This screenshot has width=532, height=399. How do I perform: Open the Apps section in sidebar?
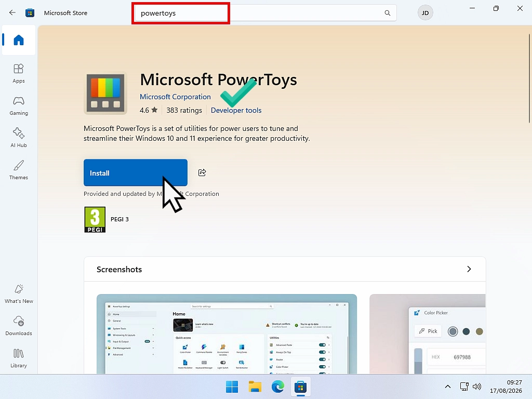tap(19, 73)
